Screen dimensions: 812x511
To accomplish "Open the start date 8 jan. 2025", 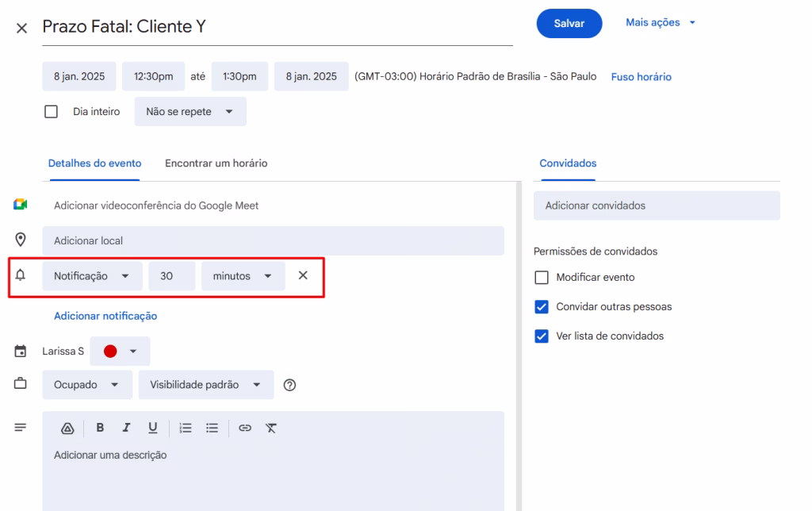I will point(79,76).
